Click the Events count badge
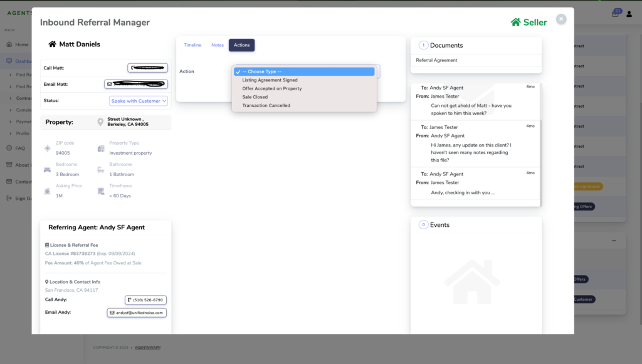Image resolution: width=642 pixels, height=364 pixels. 423,224
